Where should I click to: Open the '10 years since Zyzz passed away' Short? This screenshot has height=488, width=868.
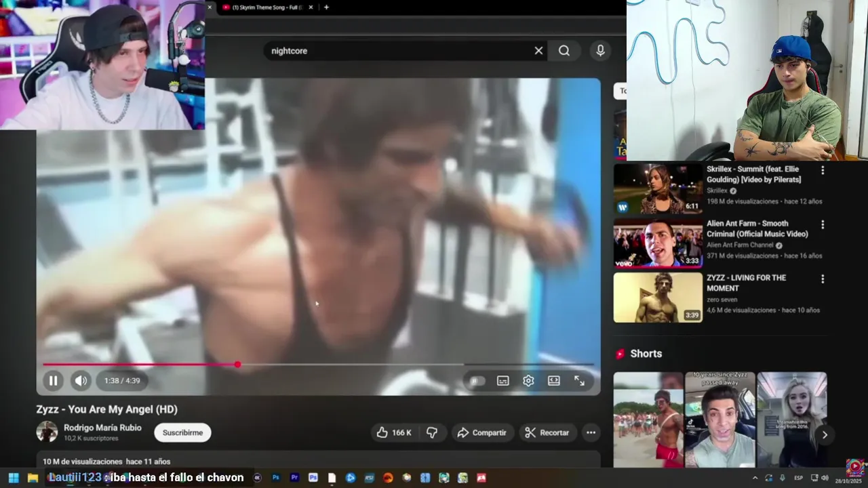point(719,420)
